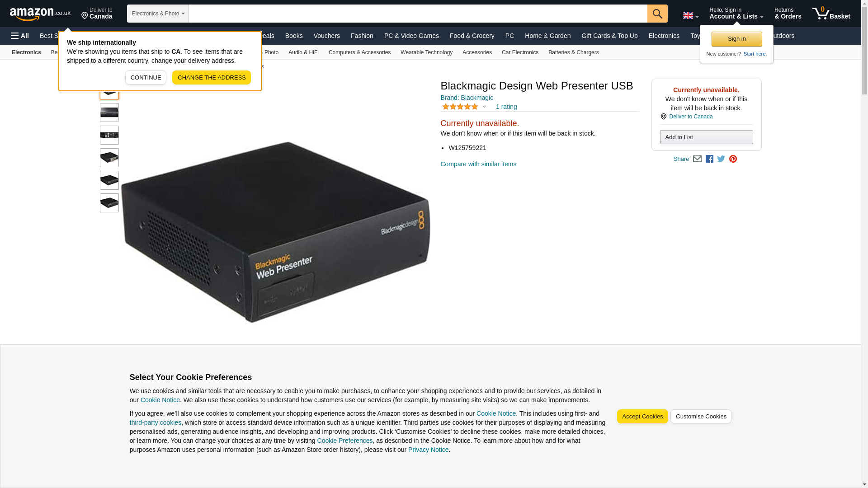This screenshot has height=488, width=868.
Task: Expand the Electronics & Photo search category dropdown
Action: [158, 14]
